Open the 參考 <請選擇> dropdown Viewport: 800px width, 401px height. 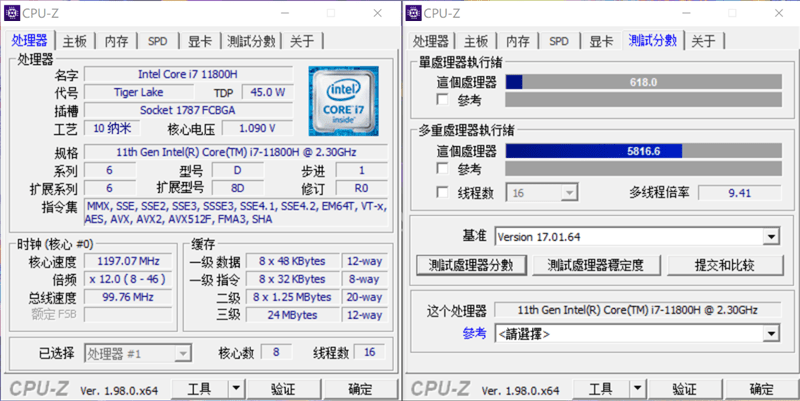tap(771, 334)
